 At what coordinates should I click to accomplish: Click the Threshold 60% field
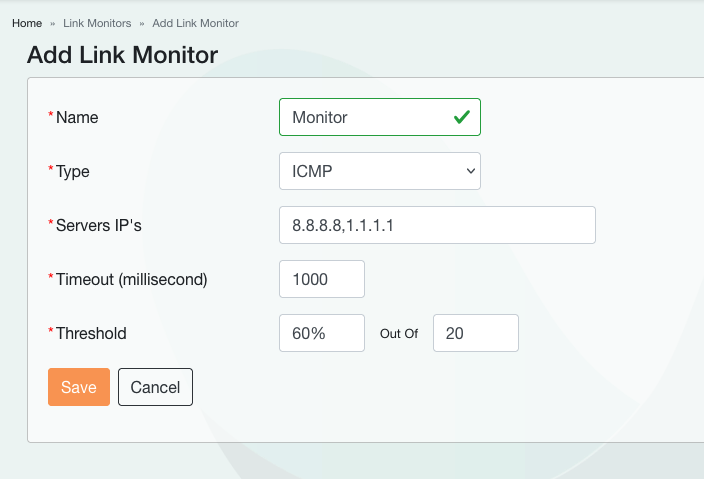321,333
